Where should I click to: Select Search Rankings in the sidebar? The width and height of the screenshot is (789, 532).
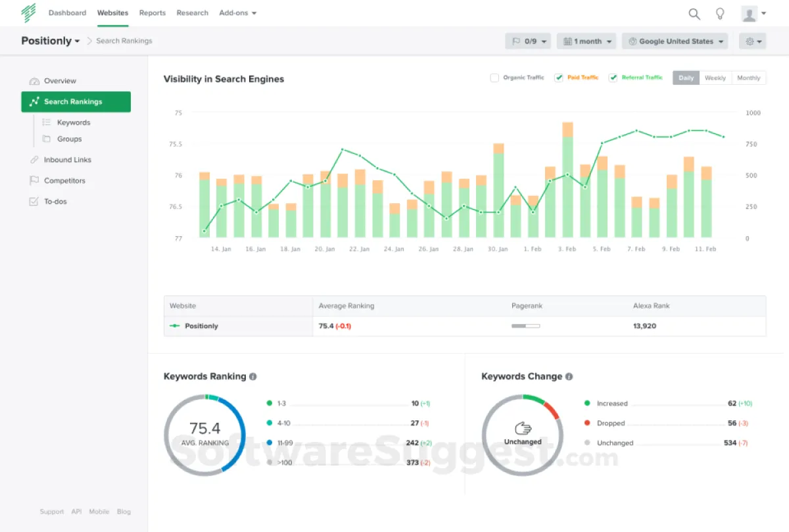(76, 102)
